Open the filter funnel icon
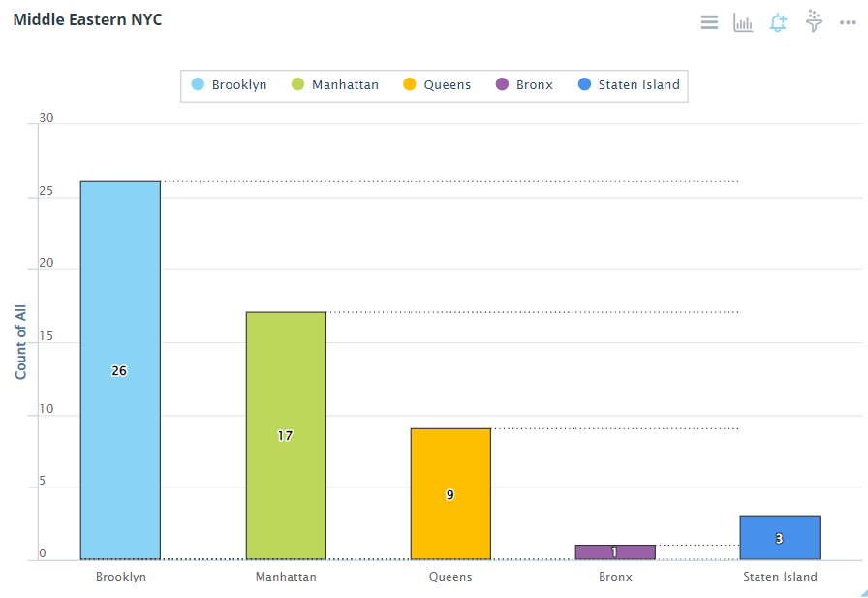 [814, 21]
